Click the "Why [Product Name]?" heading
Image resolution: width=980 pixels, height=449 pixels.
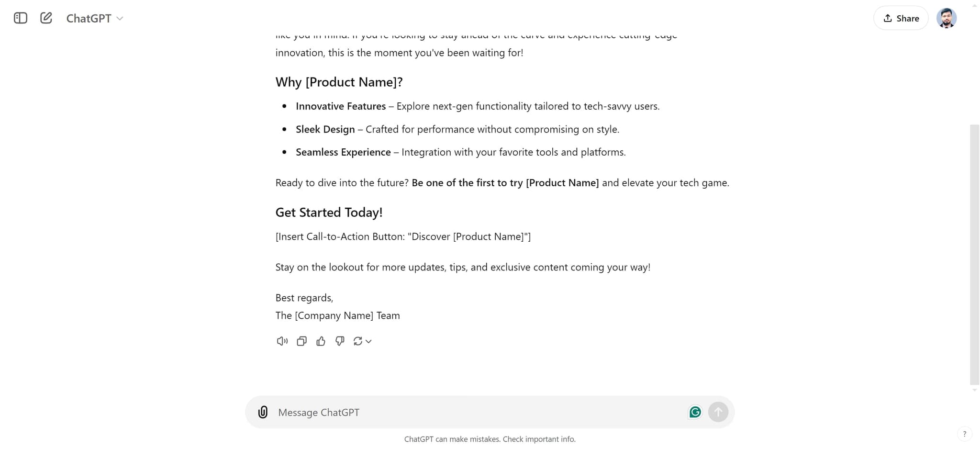click(339, 82)
